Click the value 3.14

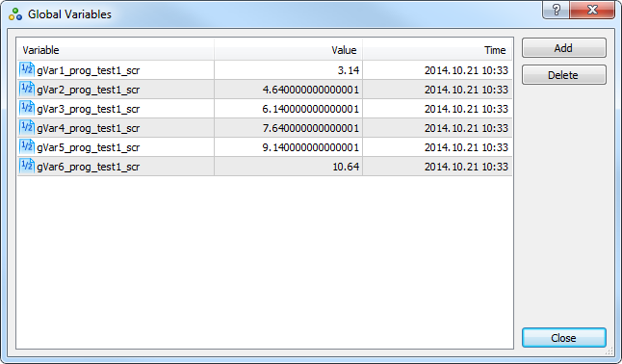click(349, 70)
